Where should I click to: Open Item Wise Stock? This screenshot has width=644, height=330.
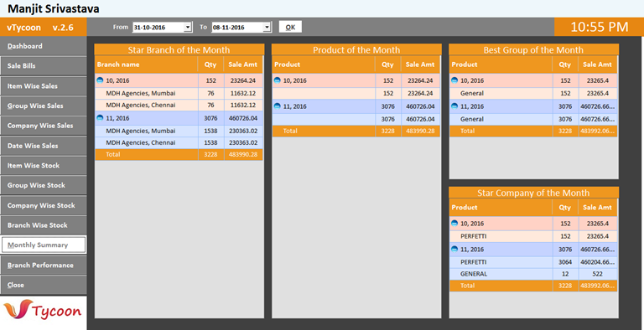coord(43,166)
